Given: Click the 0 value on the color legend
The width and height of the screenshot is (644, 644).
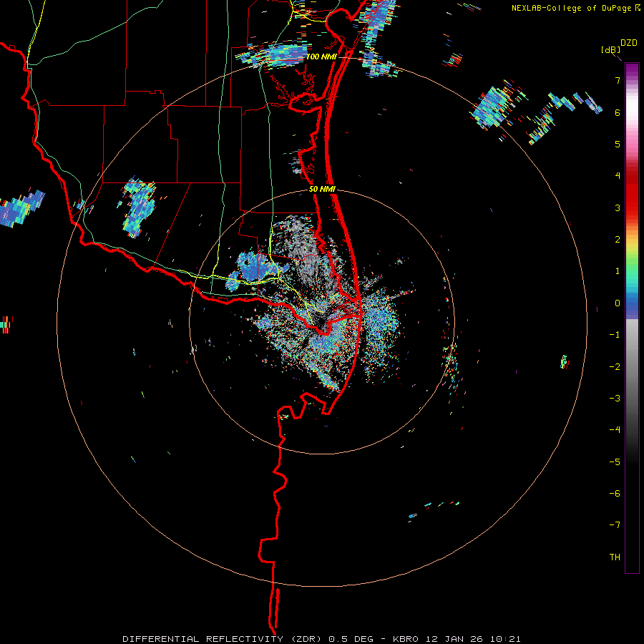Looking at the screenshot, I should point(618,303).
